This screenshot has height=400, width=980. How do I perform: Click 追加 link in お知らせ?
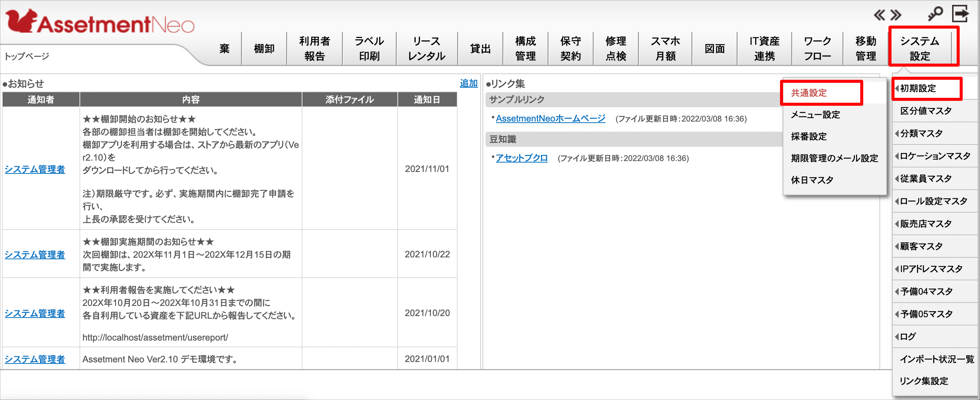tap(468, 83)
